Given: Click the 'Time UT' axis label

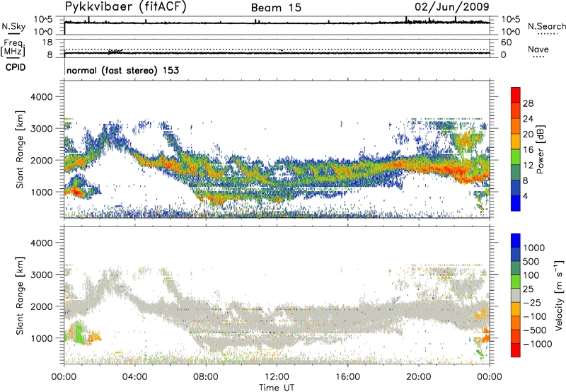Looking at the screenshot, I should tap(277, 388).
